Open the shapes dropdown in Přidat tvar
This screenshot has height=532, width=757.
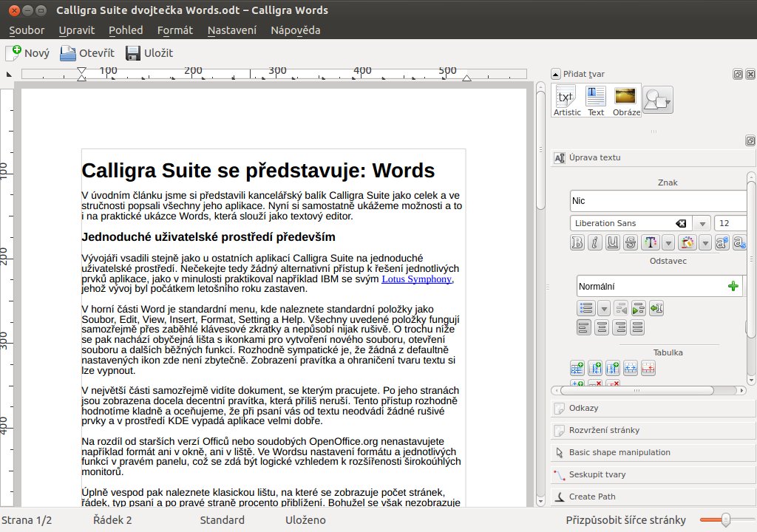click(657, 100)
